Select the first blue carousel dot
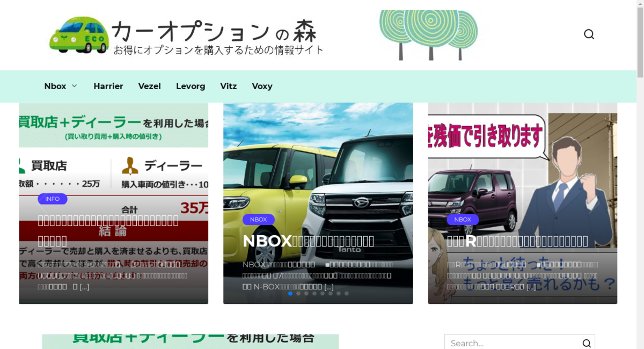 290,293
